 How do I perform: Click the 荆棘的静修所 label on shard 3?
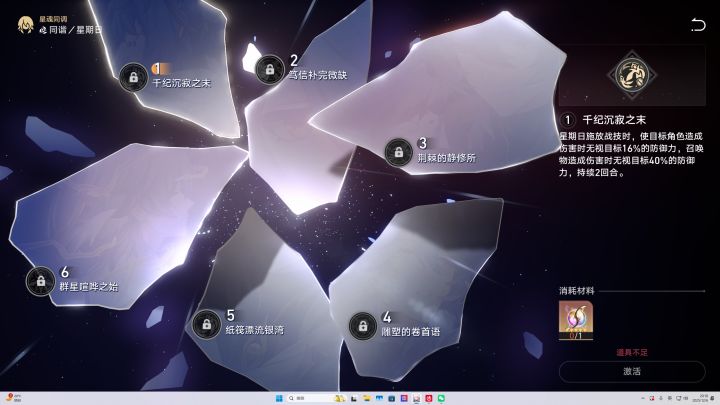pyautogui.click(x=446, y=158)
